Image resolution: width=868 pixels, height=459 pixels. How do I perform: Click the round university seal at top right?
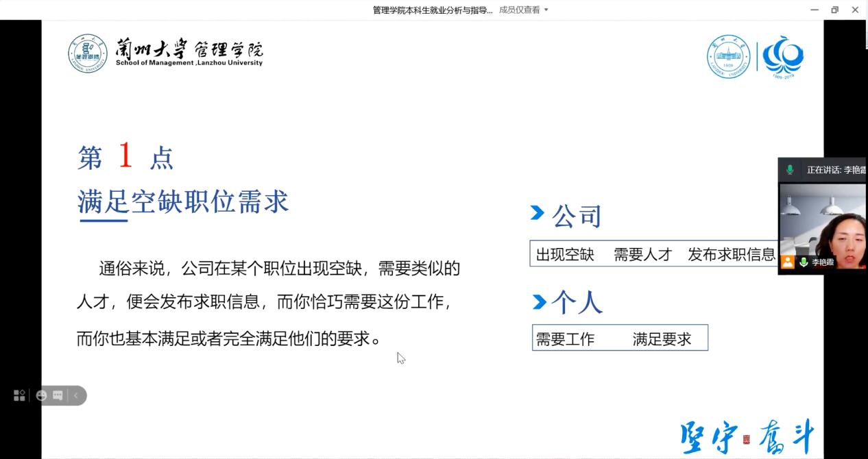click(x=728, y=57)
